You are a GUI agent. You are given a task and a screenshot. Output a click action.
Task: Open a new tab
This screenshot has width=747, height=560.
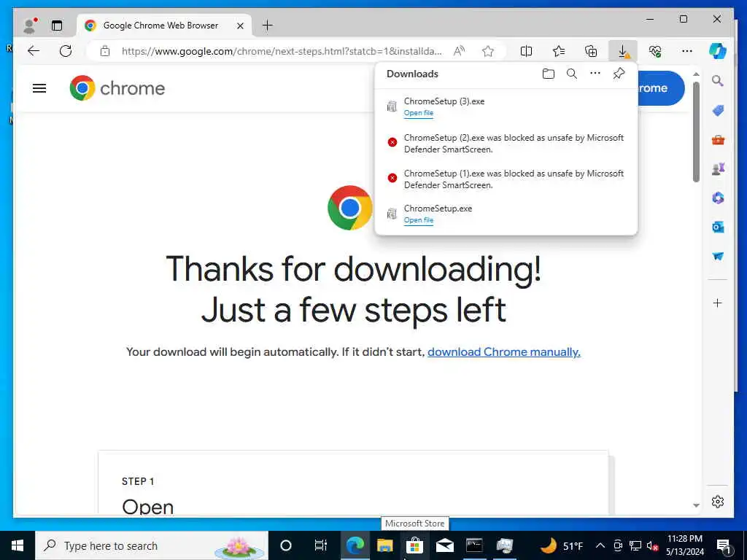tap(268, 26)
